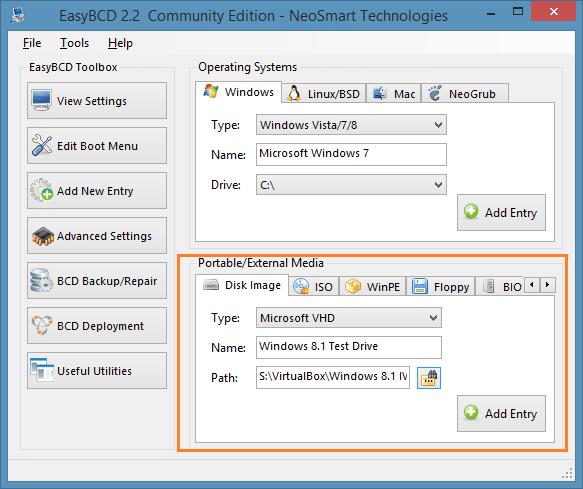The height and width of the screenshot is (489, 583).
Task: Open the Edit Boot Menu page
Action: pyautogui.click(x=97, y=146)
